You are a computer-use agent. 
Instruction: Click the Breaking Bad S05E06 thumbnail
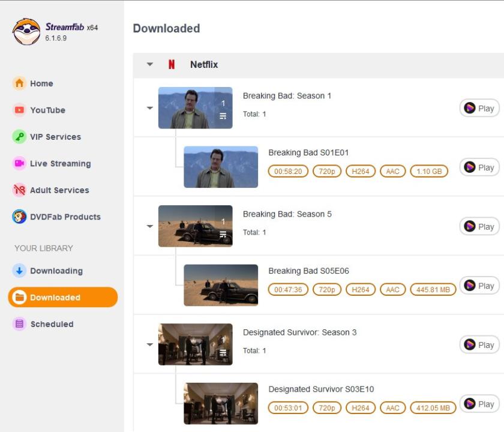221,285
